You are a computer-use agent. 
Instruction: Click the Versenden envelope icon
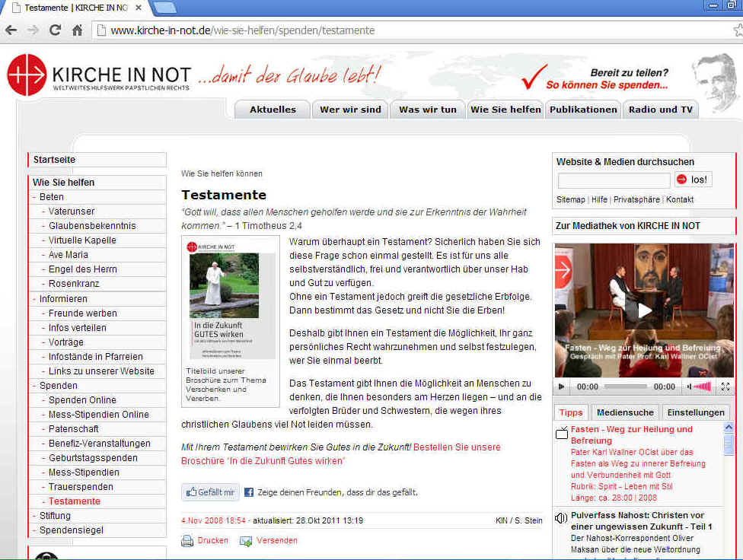pyautogui.click(x=246, y=540)
